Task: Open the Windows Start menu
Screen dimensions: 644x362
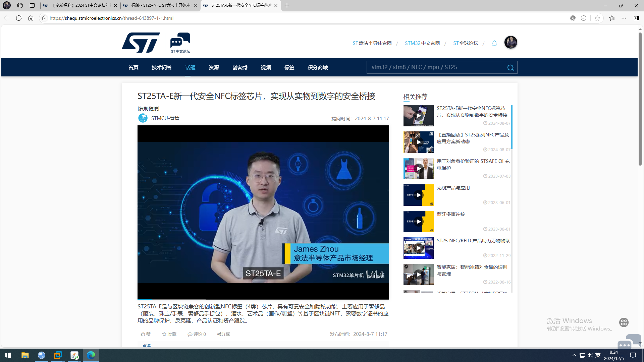Action: 8,355
